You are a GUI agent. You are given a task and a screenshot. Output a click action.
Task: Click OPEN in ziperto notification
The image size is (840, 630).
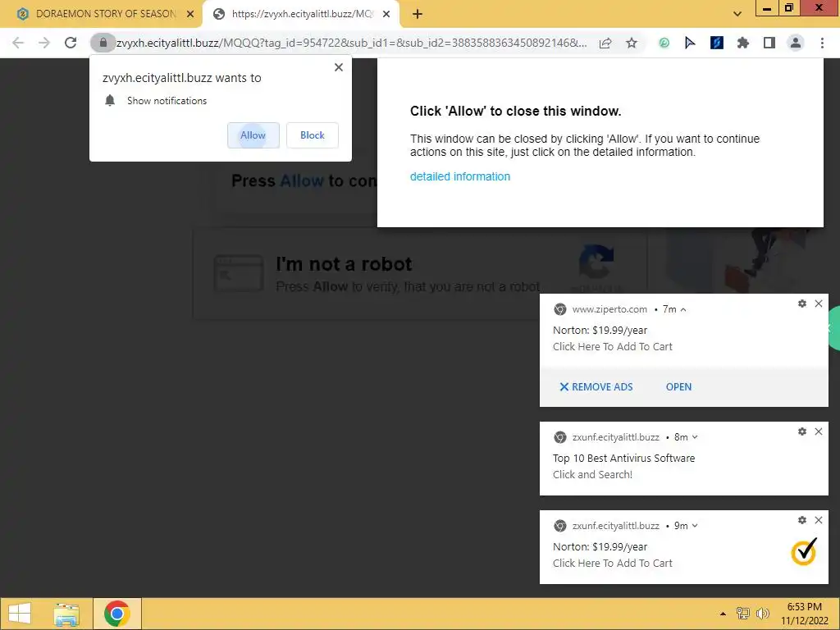(678, 387)
